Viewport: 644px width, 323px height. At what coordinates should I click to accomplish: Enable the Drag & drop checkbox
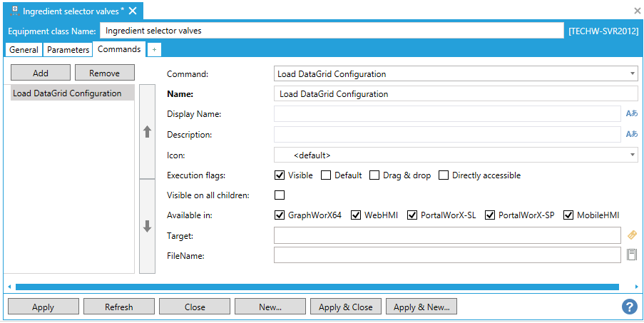(374, 175)
